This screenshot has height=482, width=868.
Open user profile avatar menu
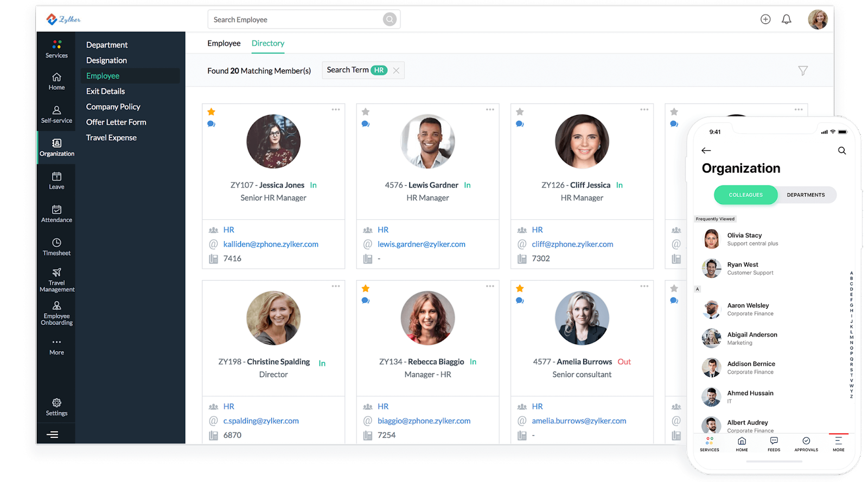point(818,19)
